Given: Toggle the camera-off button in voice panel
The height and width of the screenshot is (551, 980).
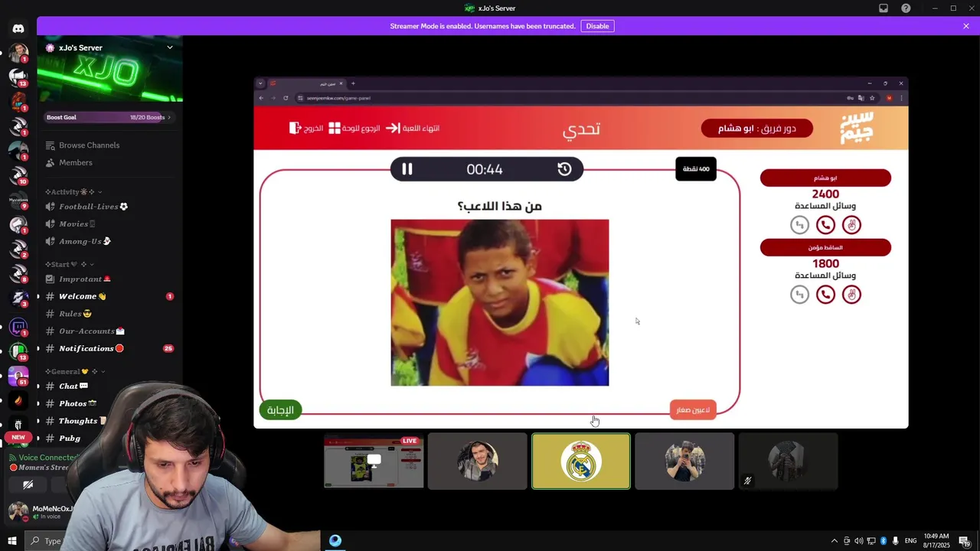Looking at the screenshot, I should pos(28,484).
